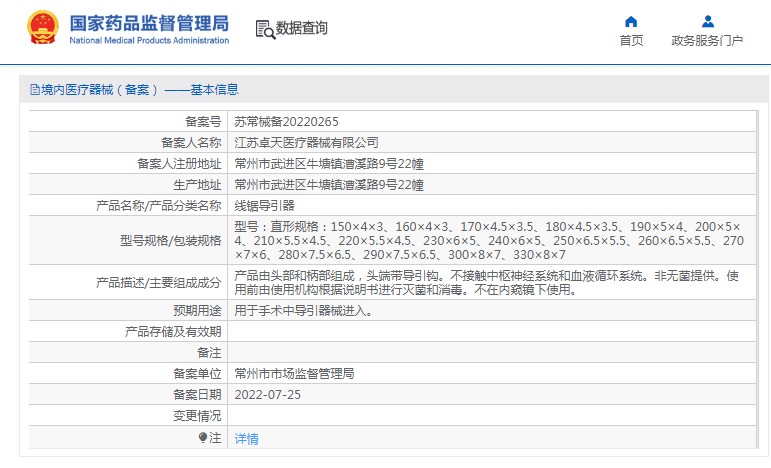Click 常州市市场监督管理局 value

click(294, 374)
